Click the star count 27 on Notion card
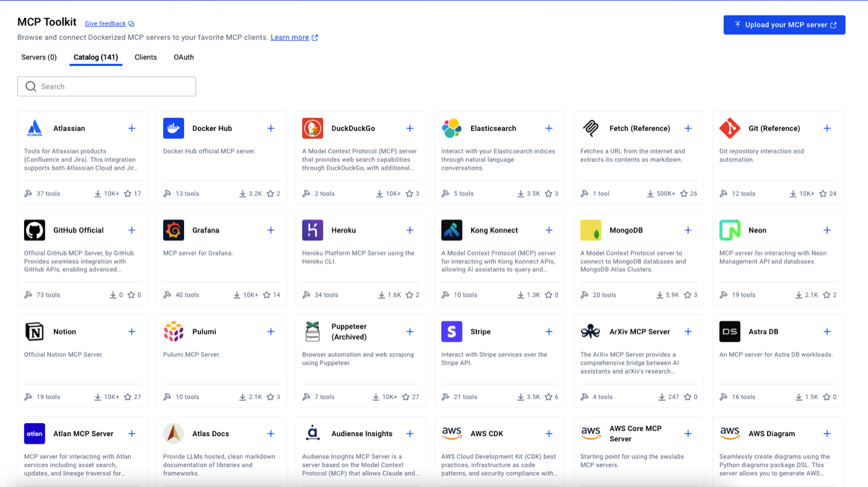Screen dimensions: 868x487 pyautogui.click(x=138, y=397)
